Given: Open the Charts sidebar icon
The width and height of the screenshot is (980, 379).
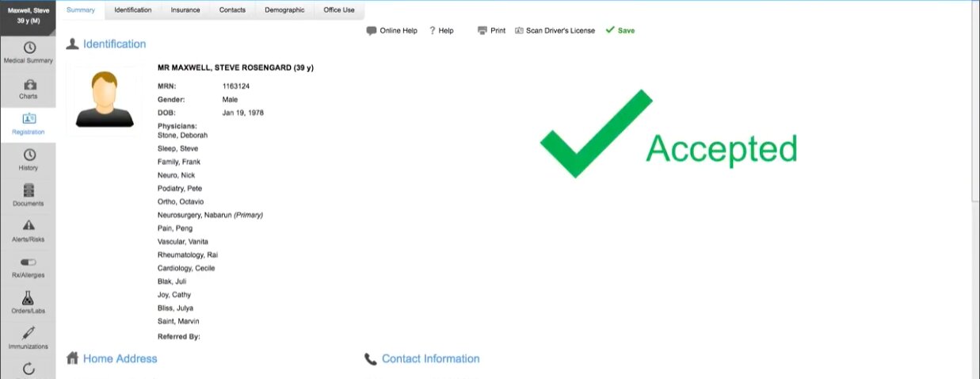Looking at the screenshot, I should coord(28,85).
